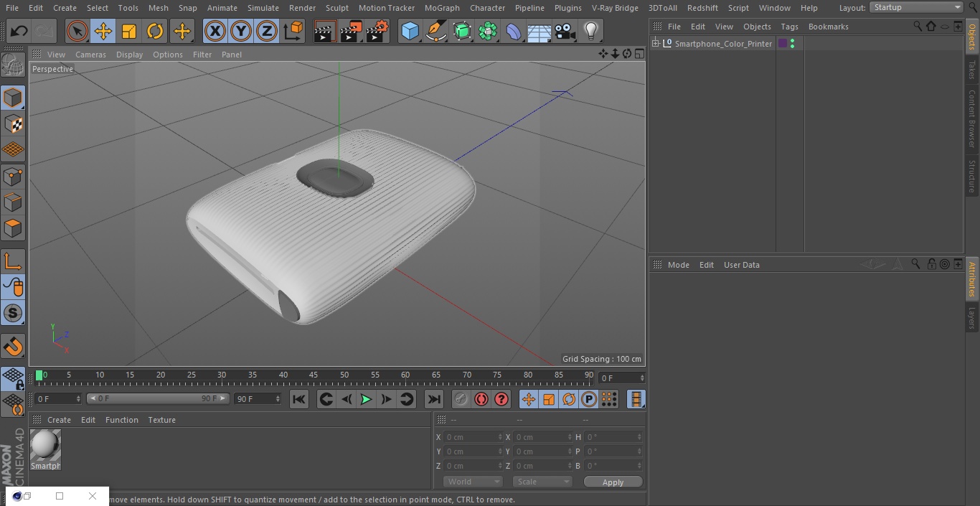Switch to Model mode cube icon
Screen dimensions: 980x506
[13, 98]
